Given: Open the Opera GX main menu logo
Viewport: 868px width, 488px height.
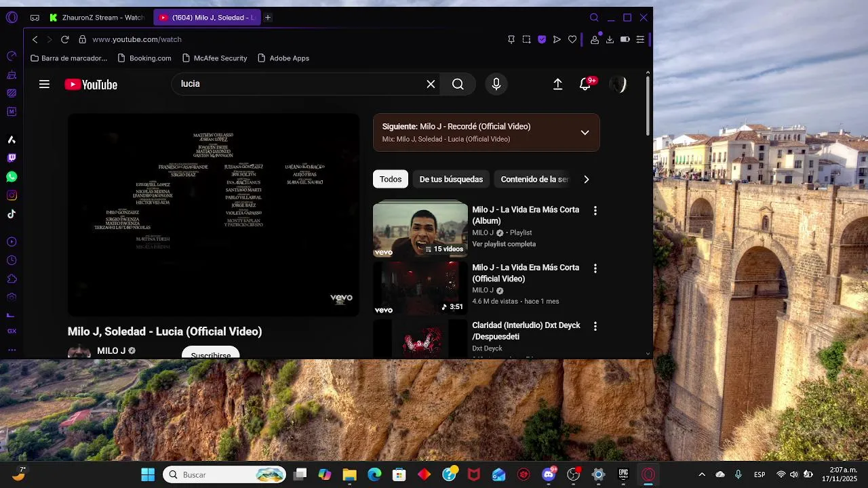Looking at the screenshot, I should click(x=12, y=18).
